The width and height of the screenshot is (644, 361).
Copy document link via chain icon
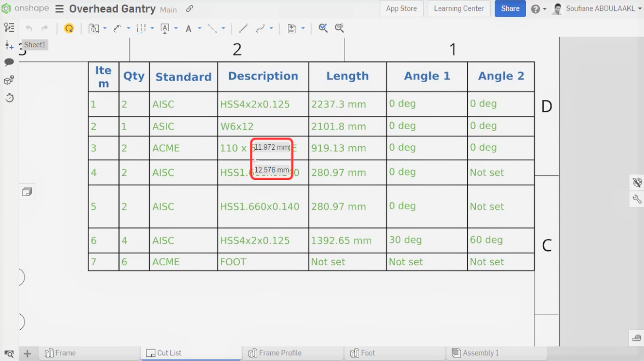click(x=190, y=9)
